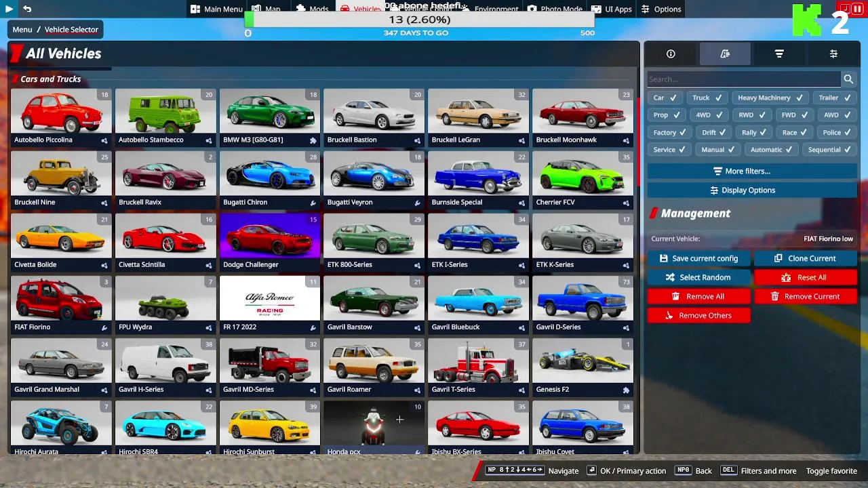Toggle the Prop filter checkbox
The width and height of the screenshot is (868, 488).
[x=667, y=115]
